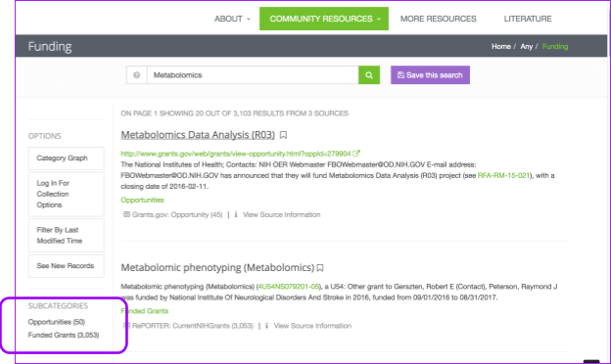Click Funding in the breadcrumb

[x=555, y=46]
